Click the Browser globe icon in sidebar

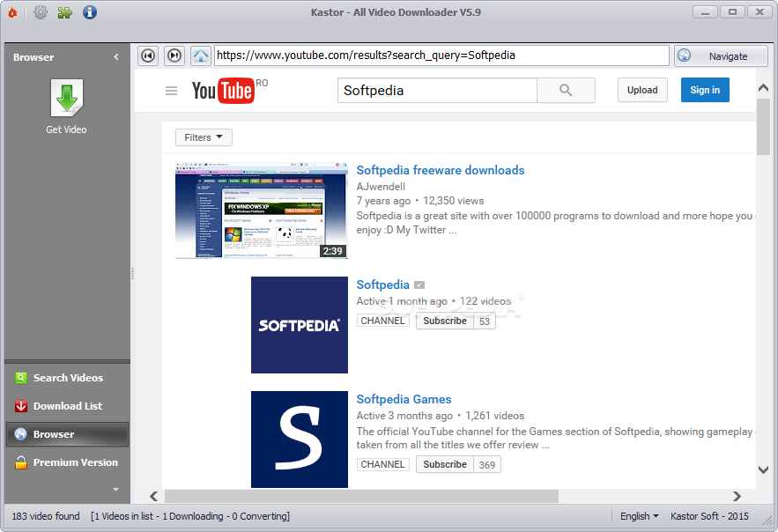click(x=21, y=434)
